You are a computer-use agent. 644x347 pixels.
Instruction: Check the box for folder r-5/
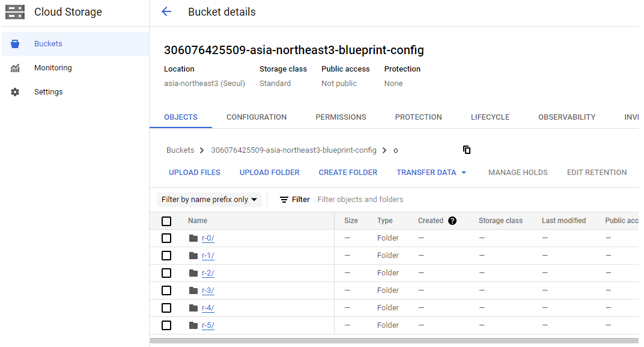click(x=166, y=325)
